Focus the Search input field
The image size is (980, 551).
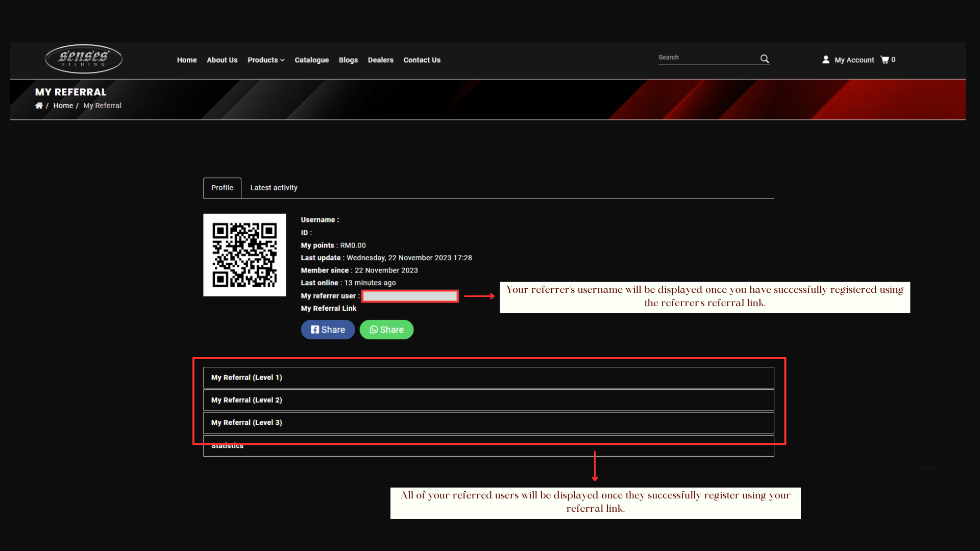pos(707,58)
